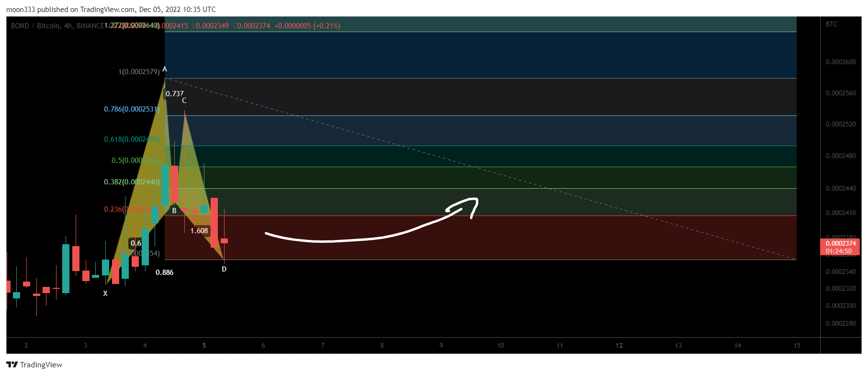The width and height of the screenshot is (868, 375).
Task: Click price scale level 0.0002440
Action: pos(841,188)
